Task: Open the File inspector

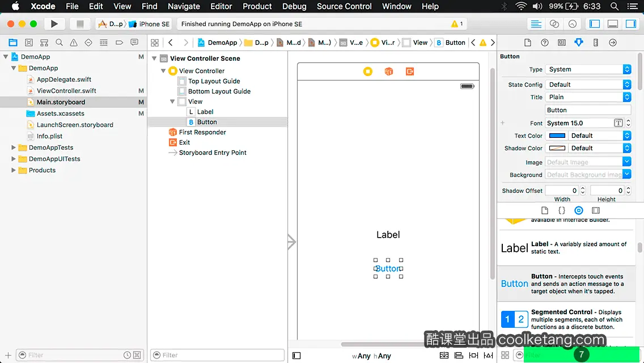Action: point(528,43)
